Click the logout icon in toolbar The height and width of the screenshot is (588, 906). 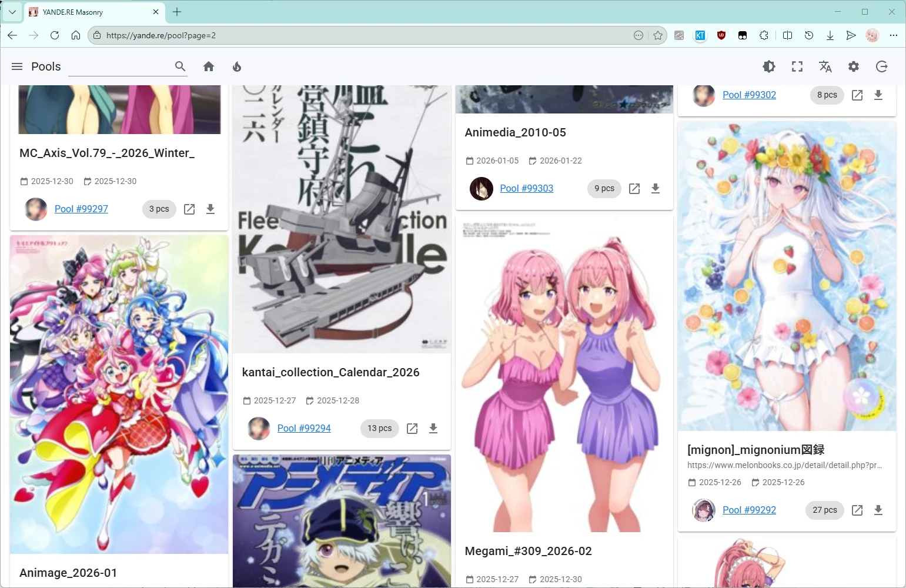pos(882,66)
